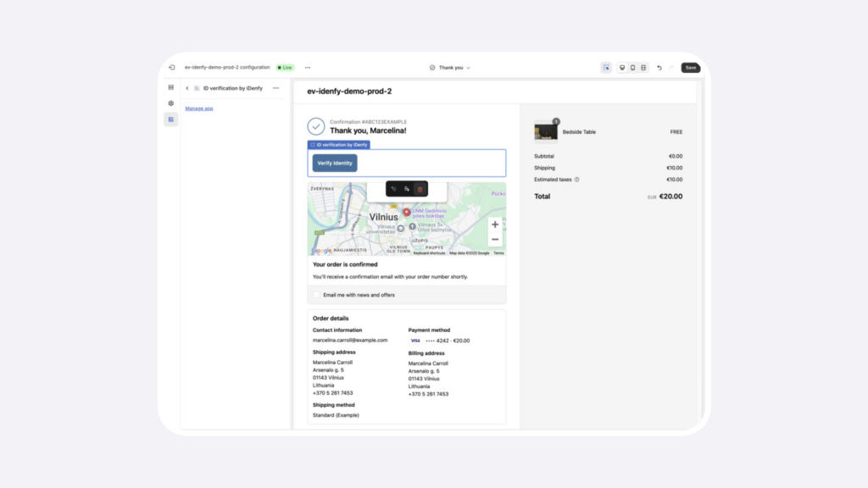Click the undo arrow icon
This screenshot has height=488, width=868.
(x=659, y=67)
